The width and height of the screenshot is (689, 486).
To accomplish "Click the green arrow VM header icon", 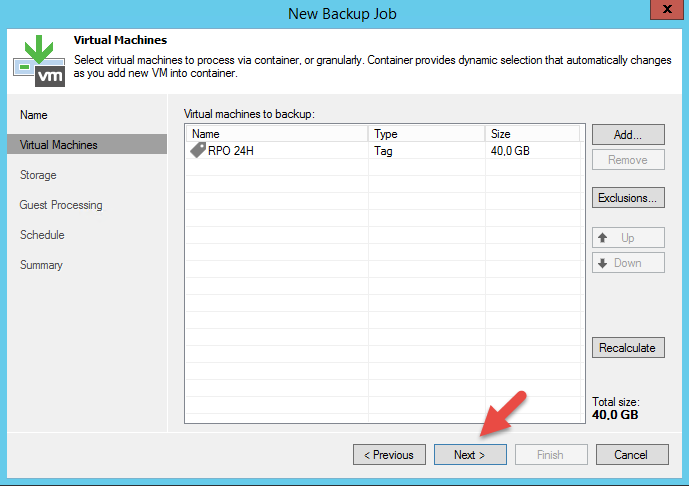I will (37, 60).
